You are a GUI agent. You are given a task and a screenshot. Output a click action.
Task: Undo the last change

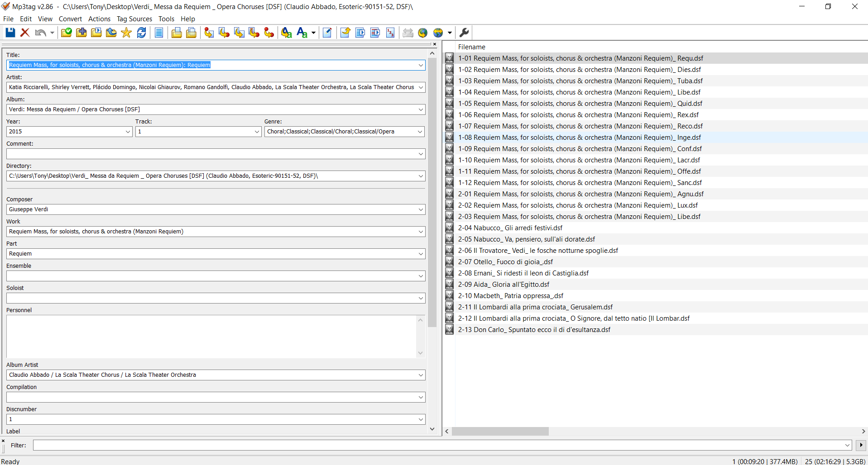pyautogui.click(x=40, y=33)
